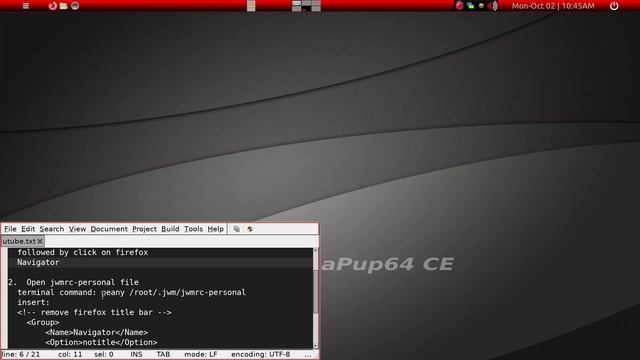Screen dimensions: 640x360
Task: Open the file manager folder icon
Action: [63, 6]
